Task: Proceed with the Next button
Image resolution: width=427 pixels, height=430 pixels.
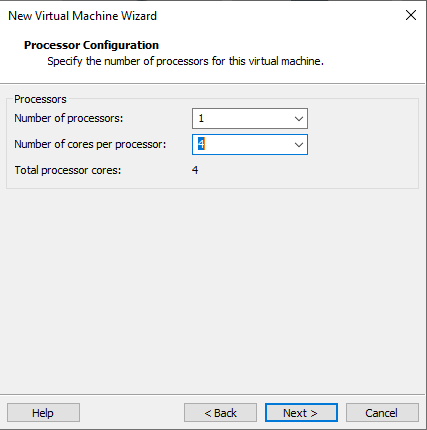Action: (301, 413)
